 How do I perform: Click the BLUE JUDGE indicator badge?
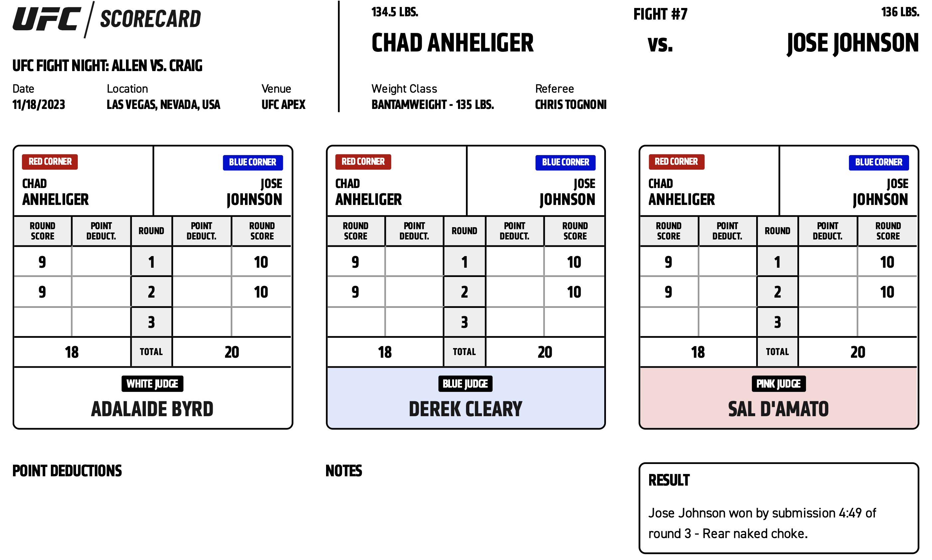click(x=465, y=383)
